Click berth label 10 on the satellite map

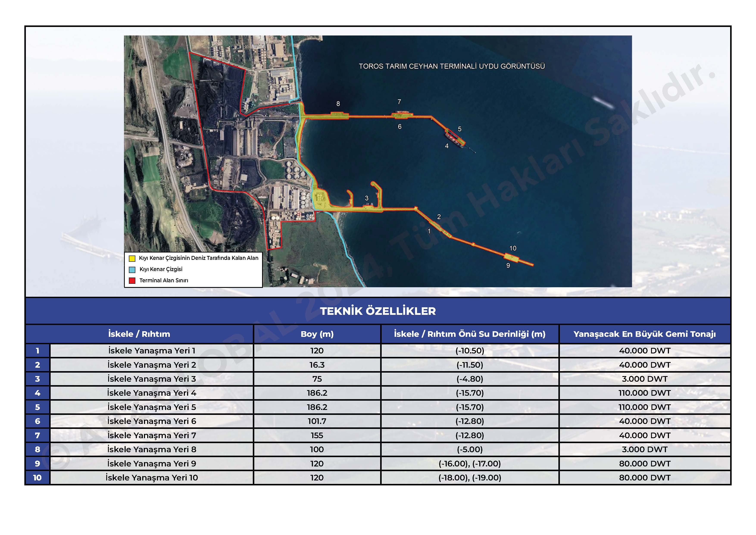click(x=513, y=248)
